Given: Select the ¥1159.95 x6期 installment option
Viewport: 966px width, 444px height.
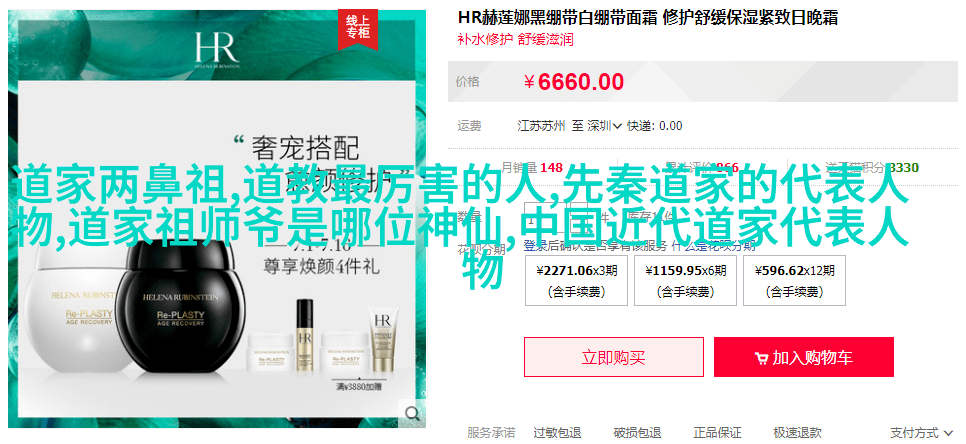Looking at the screenshot, I should click(685, 280).
